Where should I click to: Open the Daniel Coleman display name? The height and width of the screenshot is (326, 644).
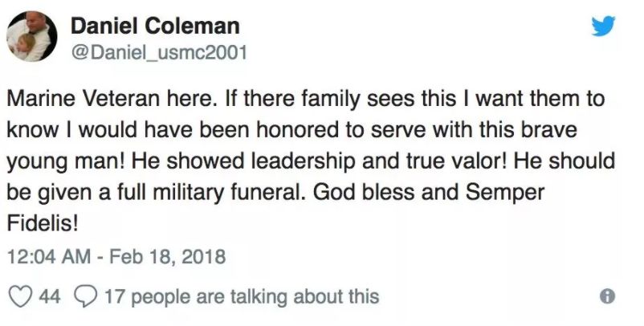coord(155,26)
